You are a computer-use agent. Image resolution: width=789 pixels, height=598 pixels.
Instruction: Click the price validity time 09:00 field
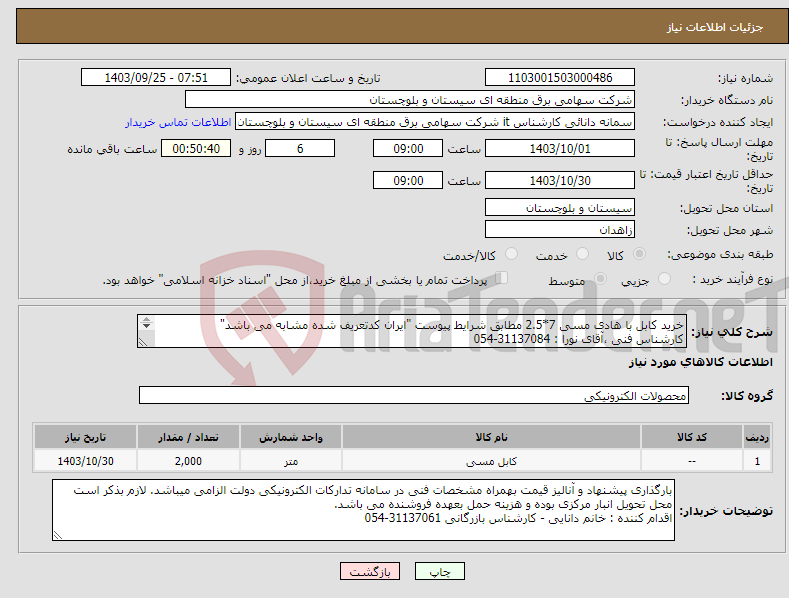[x=408, y=180]
